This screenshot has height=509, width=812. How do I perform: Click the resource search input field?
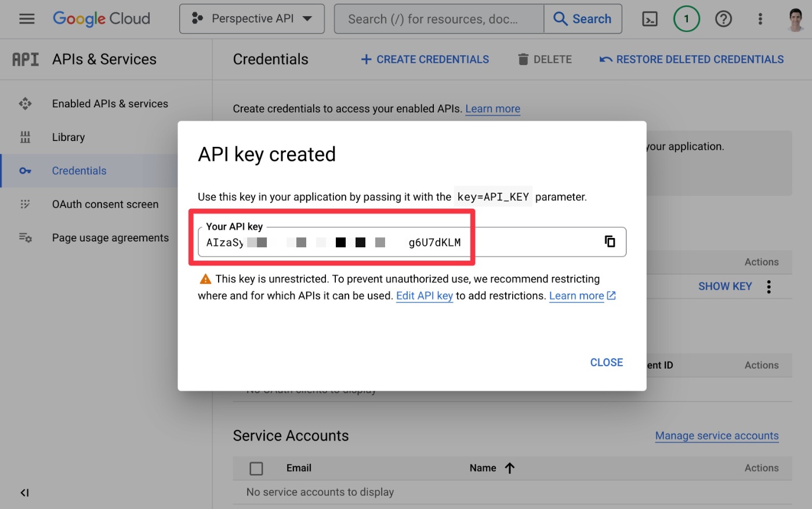(x=439, y=19)
